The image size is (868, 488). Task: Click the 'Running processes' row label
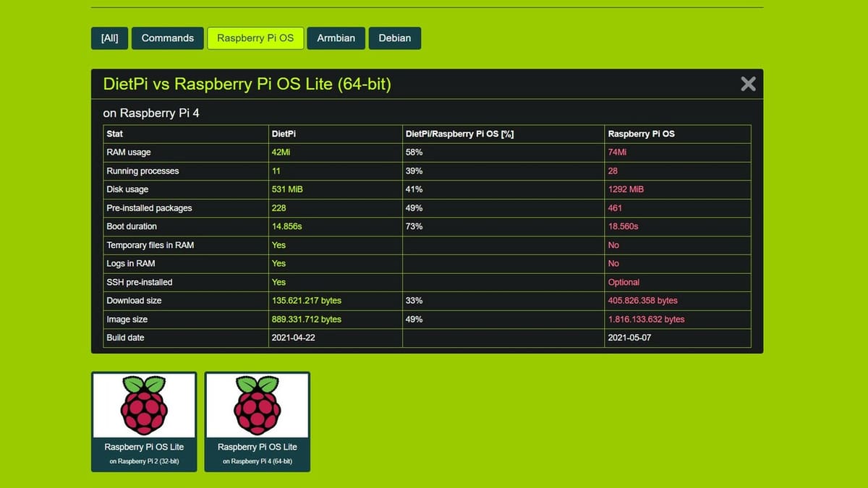[142, 171]
